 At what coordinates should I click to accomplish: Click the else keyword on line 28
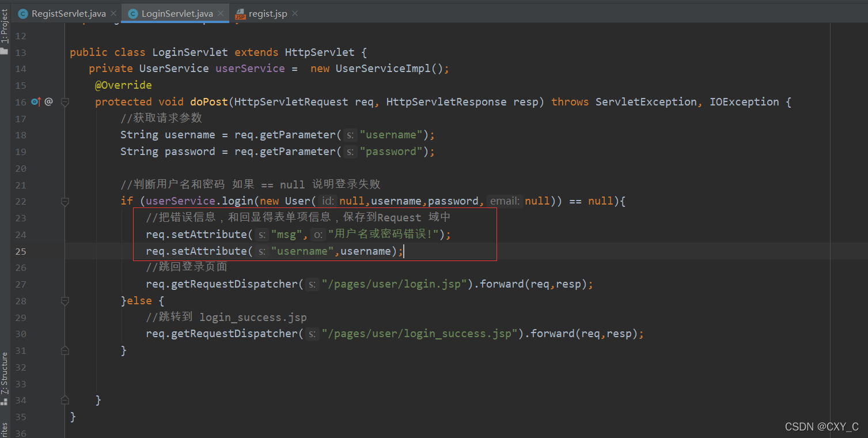[x=139, y=301]
